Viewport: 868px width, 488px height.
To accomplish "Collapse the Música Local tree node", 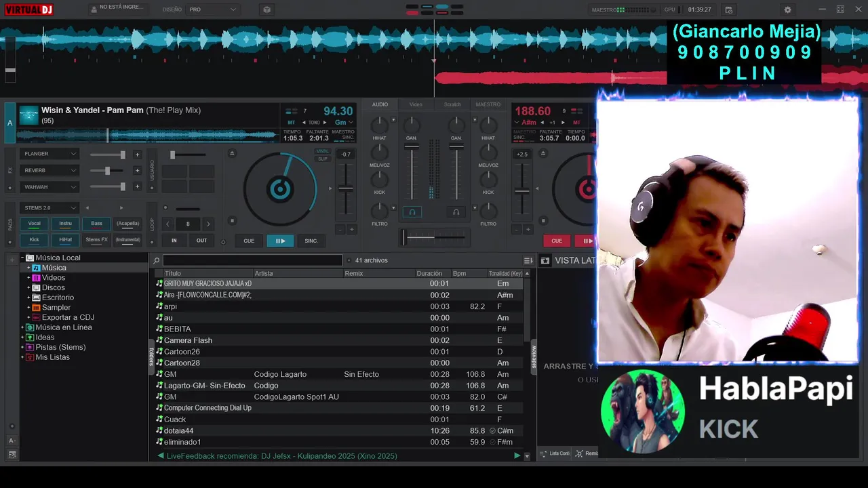I will (22, 258).
